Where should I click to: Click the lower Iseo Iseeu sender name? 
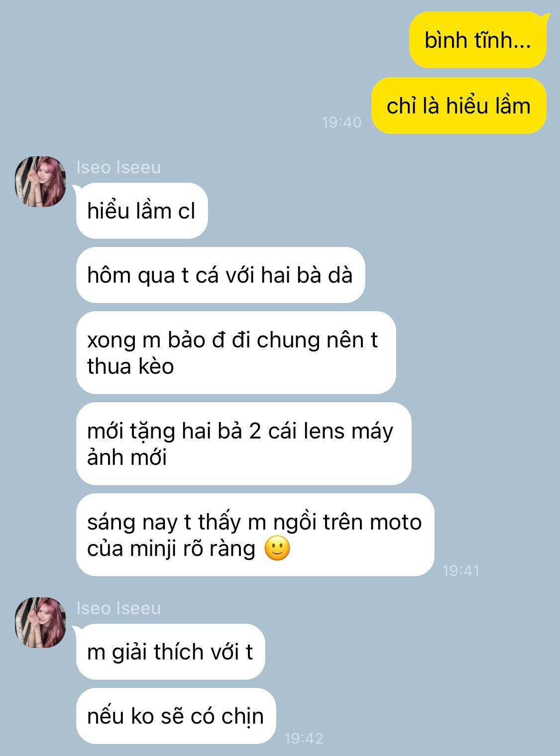click(118, 608)
